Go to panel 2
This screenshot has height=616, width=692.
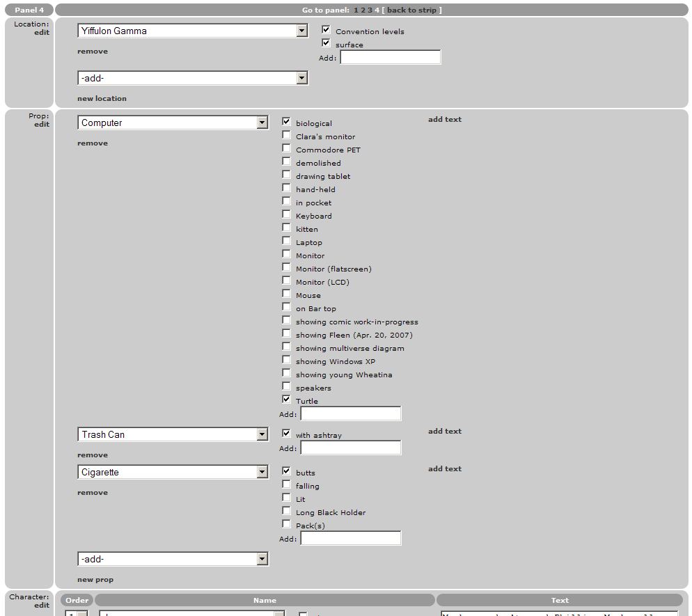pyautogui.click(x=363, y=10)
